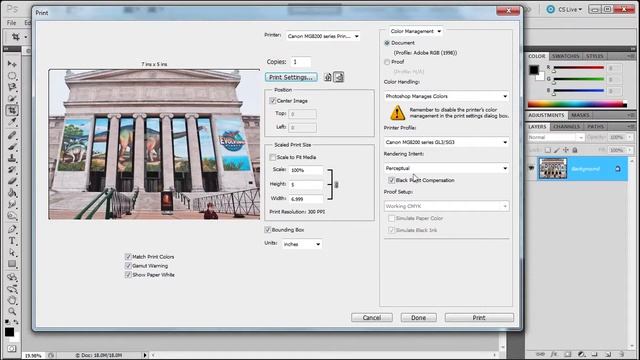Click the Lock all icon in Layers panel
The width and height of the screenshot is (640, 360).
(575, 150)
